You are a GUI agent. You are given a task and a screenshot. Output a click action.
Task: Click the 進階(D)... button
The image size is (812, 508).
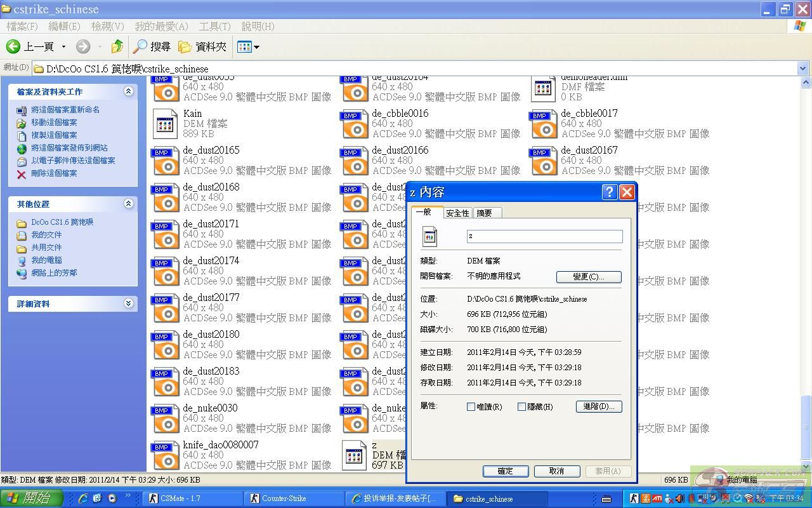click(x=598, y=406)
